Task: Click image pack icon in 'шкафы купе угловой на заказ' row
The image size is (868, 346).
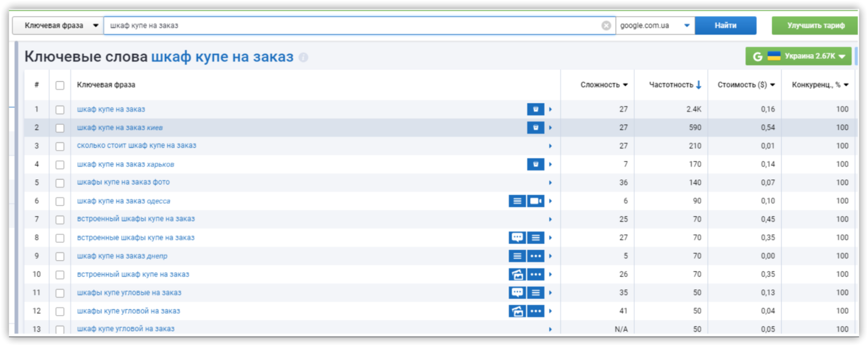Action: click(x=517, y=311)
